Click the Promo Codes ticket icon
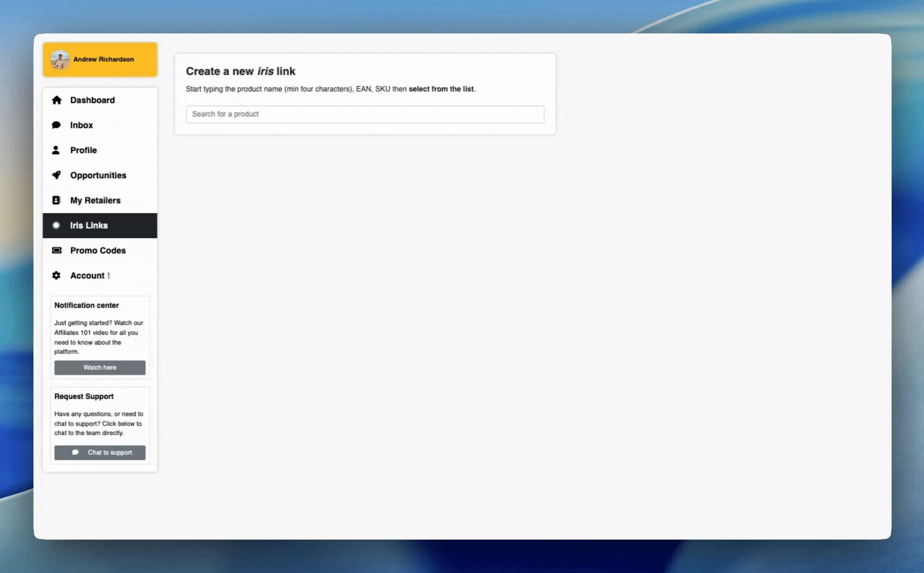Image resolution: width=924 pixels, height=573 pixels. click(57, 250)
